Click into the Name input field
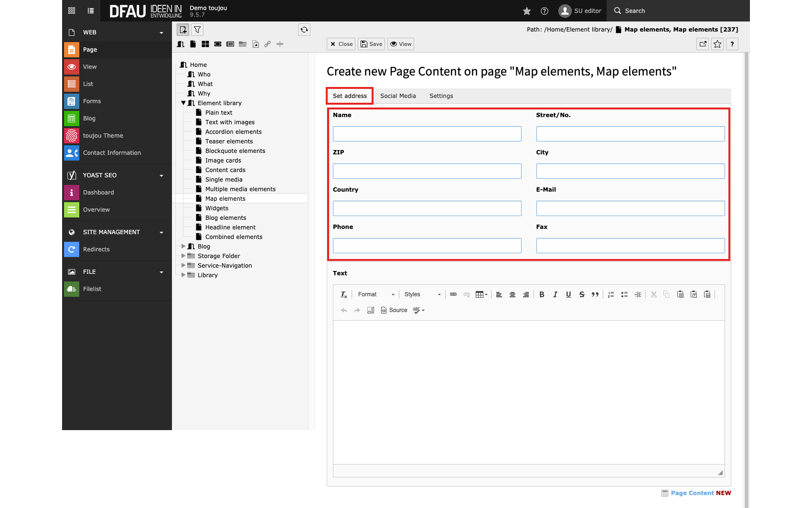 (427, 134)
